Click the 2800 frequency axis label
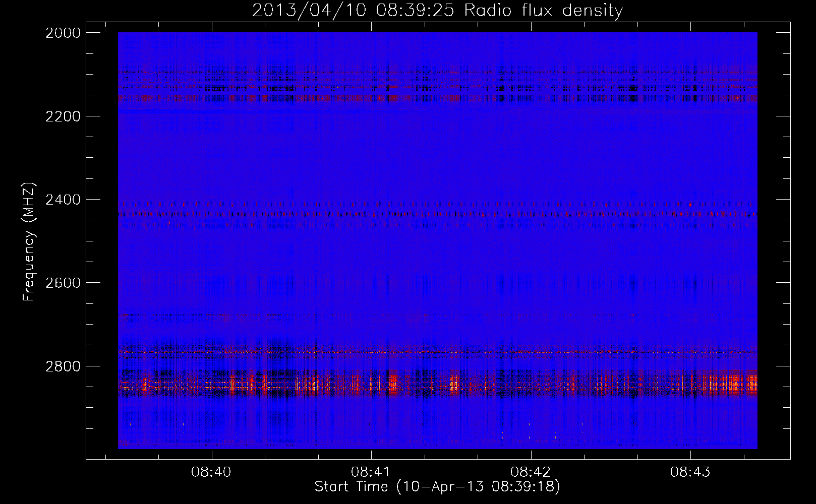The image size is (816, 504). 63,366
